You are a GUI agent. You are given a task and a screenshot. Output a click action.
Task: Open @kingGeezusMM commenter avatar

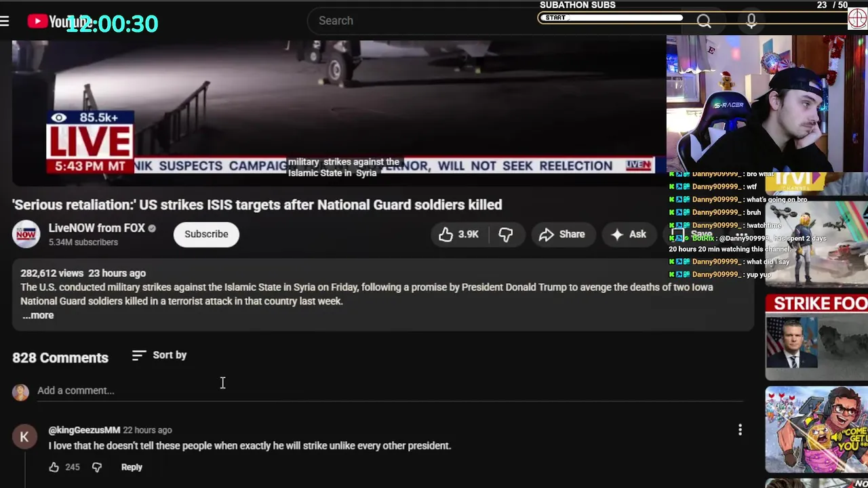click(x=24, y=437)
